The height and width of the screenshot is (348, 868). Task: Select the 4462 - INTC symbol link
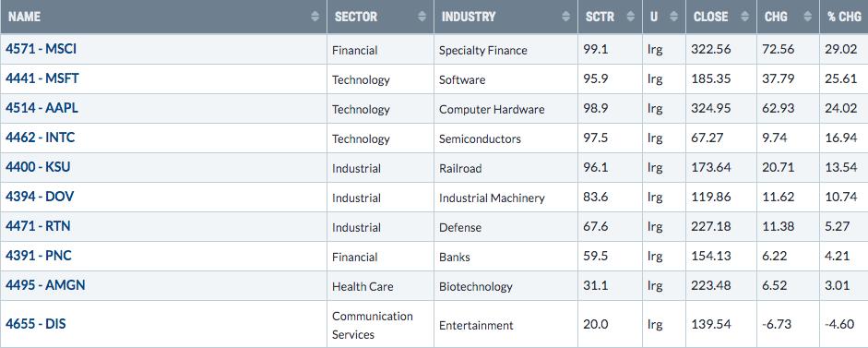click(x=40, y=138)
